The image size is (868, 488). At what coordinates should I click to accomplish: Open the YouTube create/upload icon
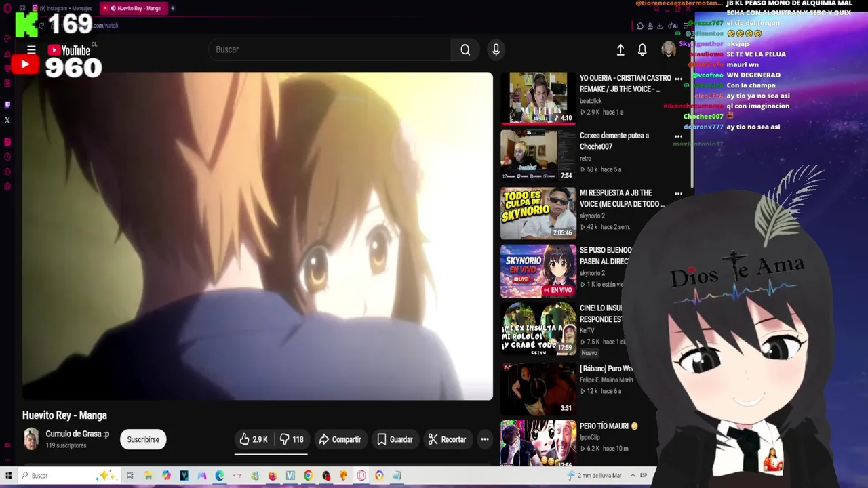pyautogui.click(x=620, y=49)
